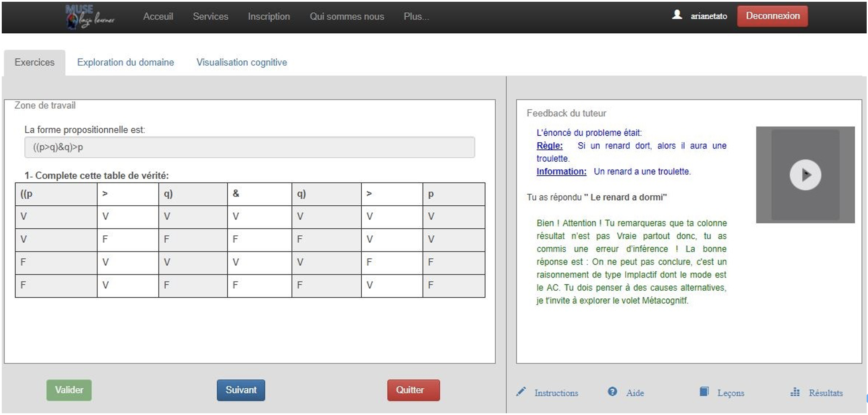
Task: Click the last p column header
Action: pos(454,194)
